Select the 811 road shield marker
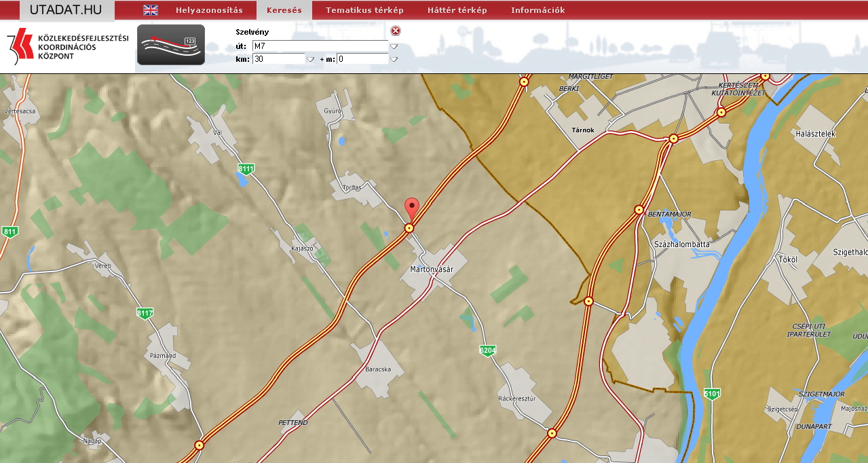The image size is (868, 463). click(x=10, y=231)
